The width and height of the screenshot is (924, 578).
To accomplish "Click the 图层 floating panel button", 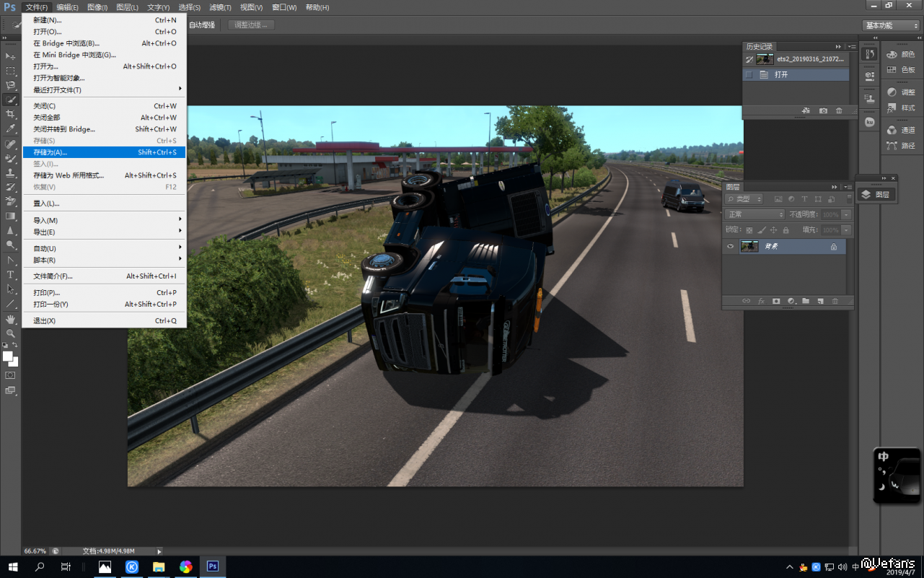I will point(876,195).
